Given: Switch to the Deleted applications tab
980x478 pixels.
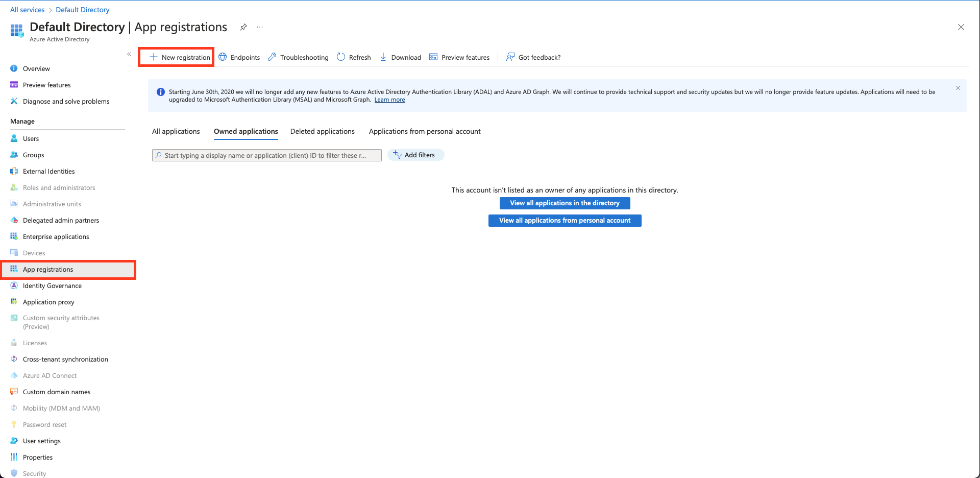Looking at the screenshot, I should pyautogui.click(x=322, y=131).
